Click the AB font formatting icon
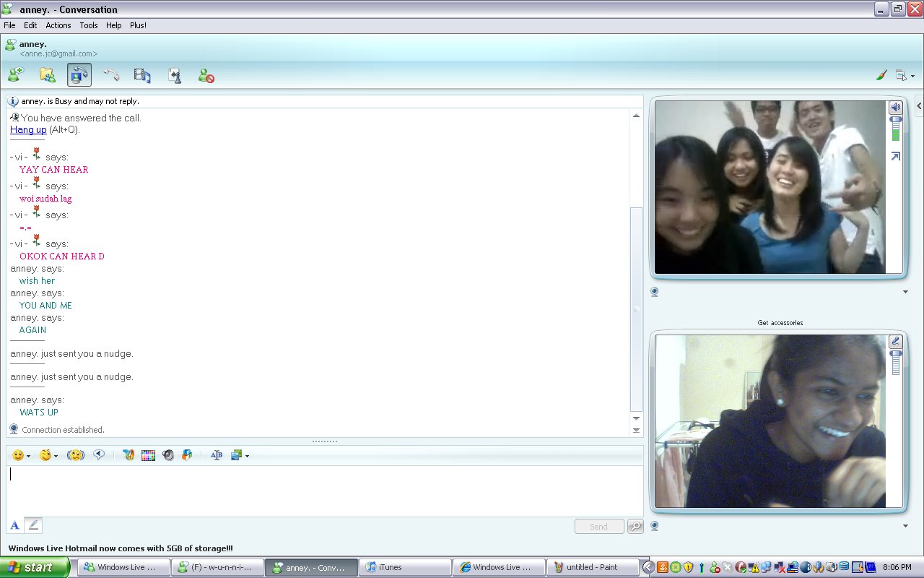The image size is (924, 578). click(216, 455)
